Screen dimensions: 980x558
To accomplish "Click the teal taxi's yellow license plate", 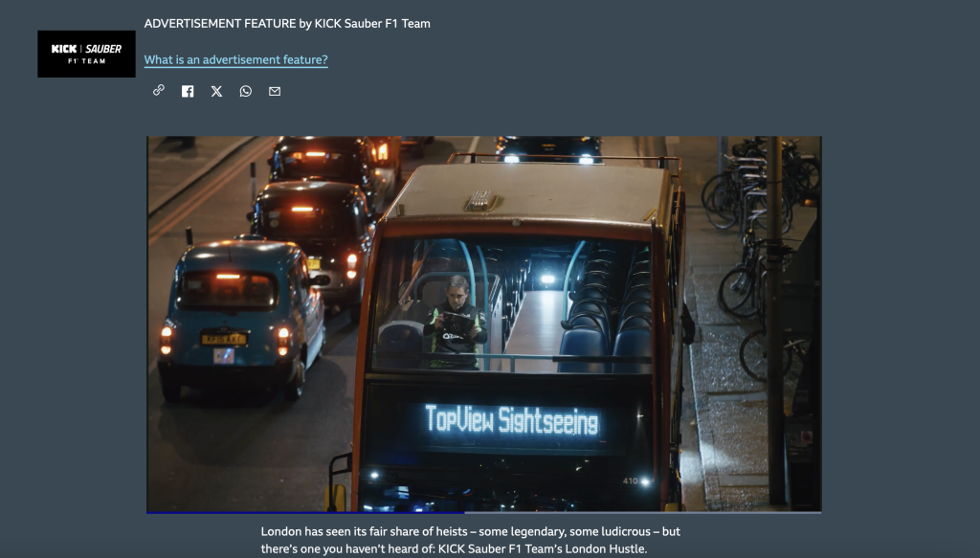I will [x=223, y=339].
